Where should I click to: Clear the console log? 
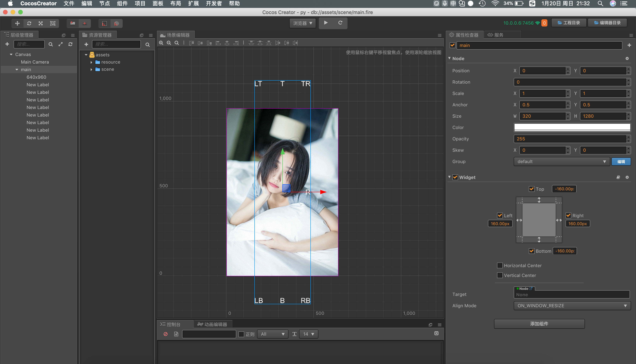[x=166, y=334]
